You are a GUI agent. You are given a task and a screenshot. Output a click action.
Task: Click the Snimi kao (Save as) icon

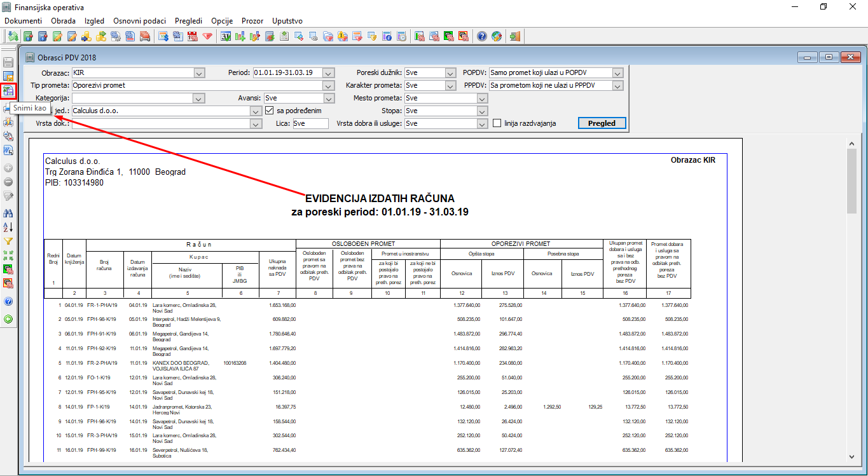8,91
